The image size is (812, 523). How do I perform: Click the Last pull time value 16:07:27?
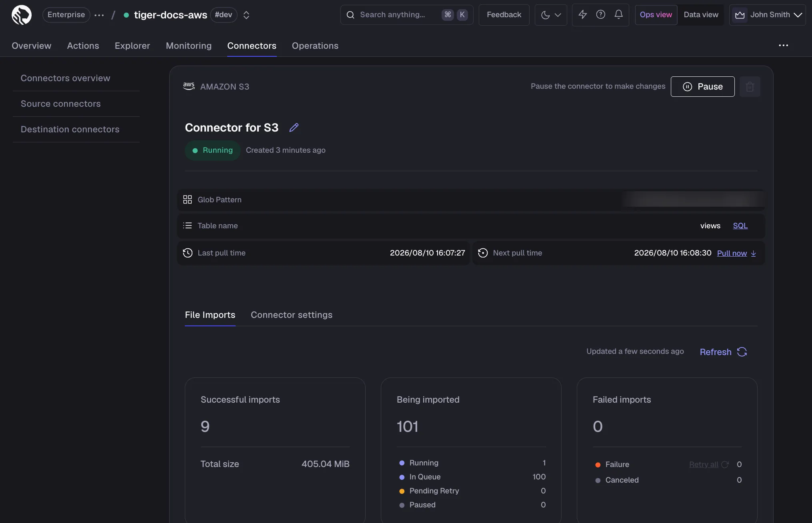click(x=427, y=253)
